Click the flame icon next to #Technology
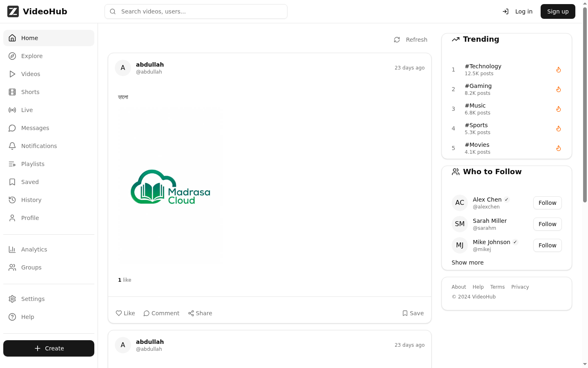The height and width of the screenshot is (368, 588). pyautogui.click(x=559, y=70)
